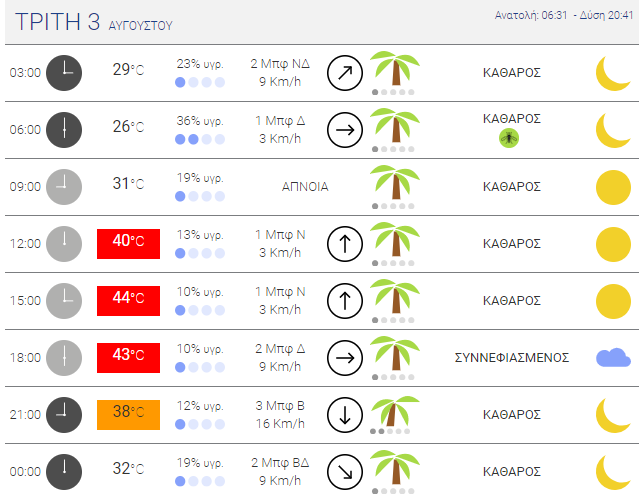Click the southeast wind arrow at 00:00

345,472
